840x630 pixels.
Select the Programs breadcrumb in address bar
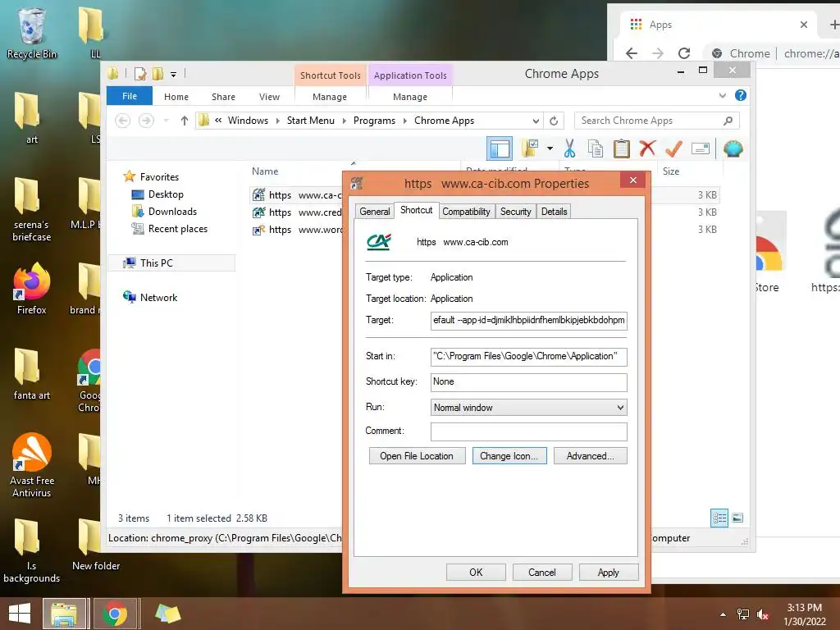pos(374,121)
